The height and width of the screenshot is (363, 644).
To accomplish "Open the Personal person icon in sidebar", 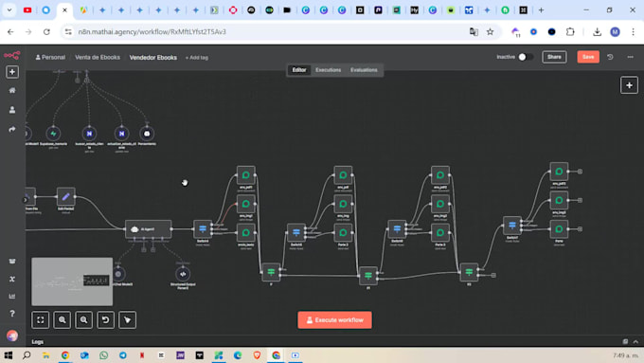I will click(12, 110).
